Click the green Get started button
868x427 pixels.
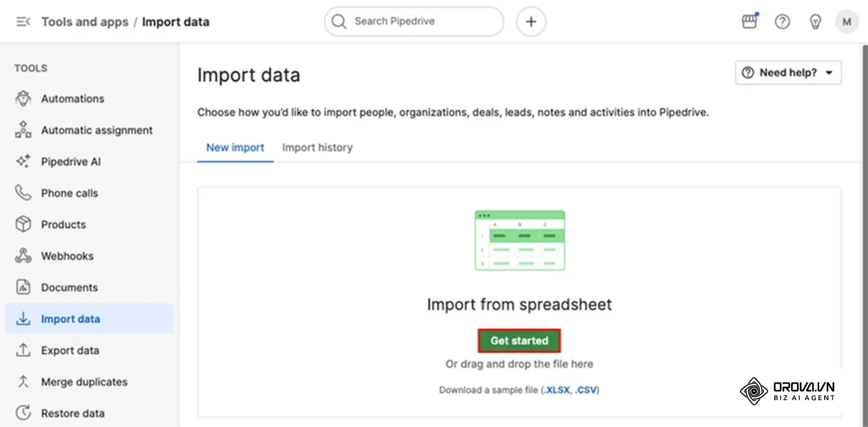[x=519, y=341]
